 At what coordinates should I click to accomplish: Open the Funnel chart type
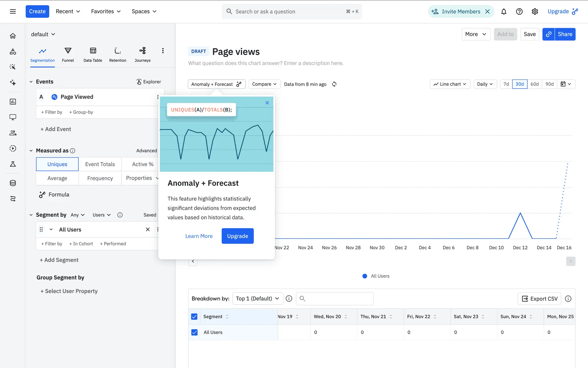pos(68,55)
